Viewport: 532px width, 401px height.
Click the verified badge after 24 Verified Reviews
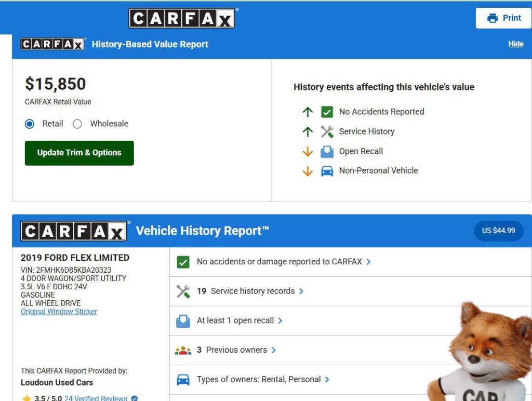click(x=135, y=398)
